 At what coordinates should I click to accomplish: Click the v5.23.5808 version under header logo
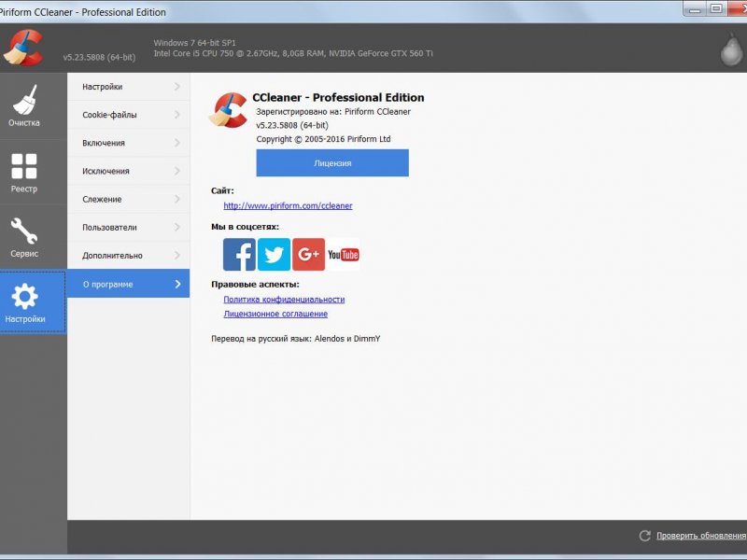tap(99, 57)
